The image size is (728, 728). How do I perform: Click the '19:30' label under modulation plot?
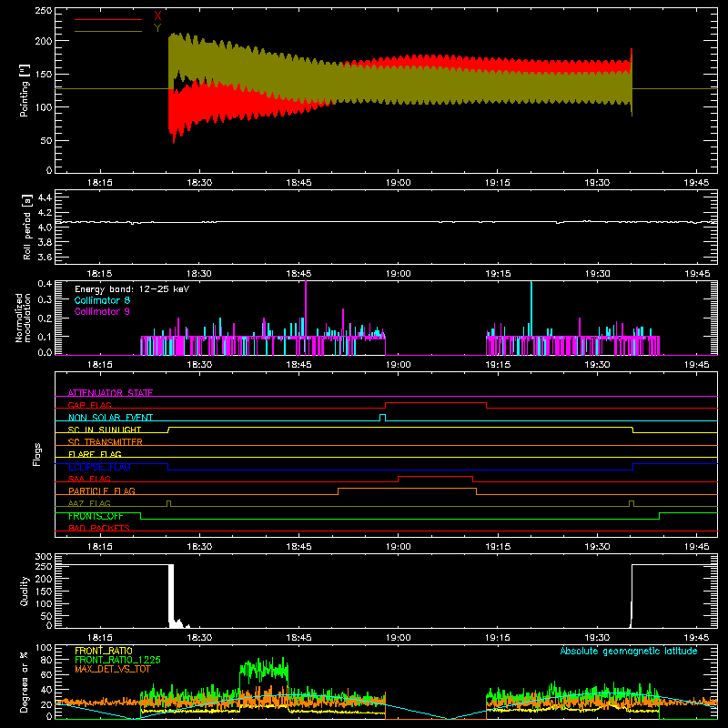[597, 365]
